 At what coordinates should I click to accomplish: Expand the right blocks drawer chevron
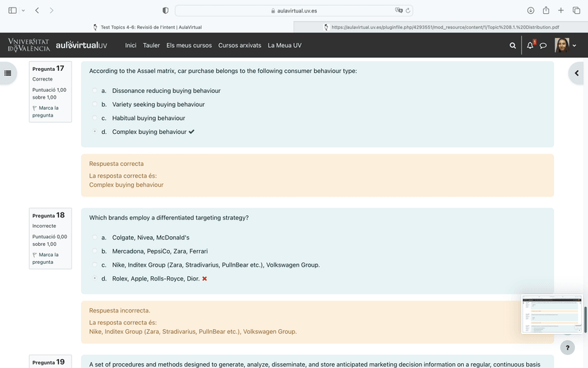[x=576, y=73]
